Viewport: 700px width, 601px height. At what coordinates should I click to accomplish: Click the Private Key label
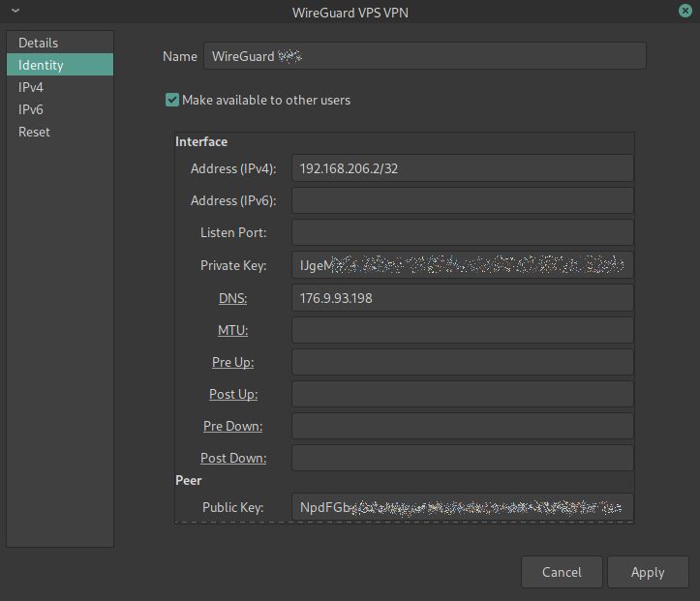(233, 265)
